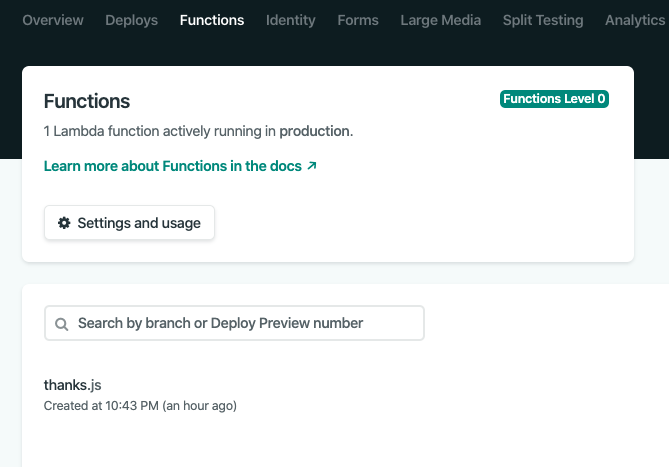Click the bold word production in the description

(x=314, y=131)
